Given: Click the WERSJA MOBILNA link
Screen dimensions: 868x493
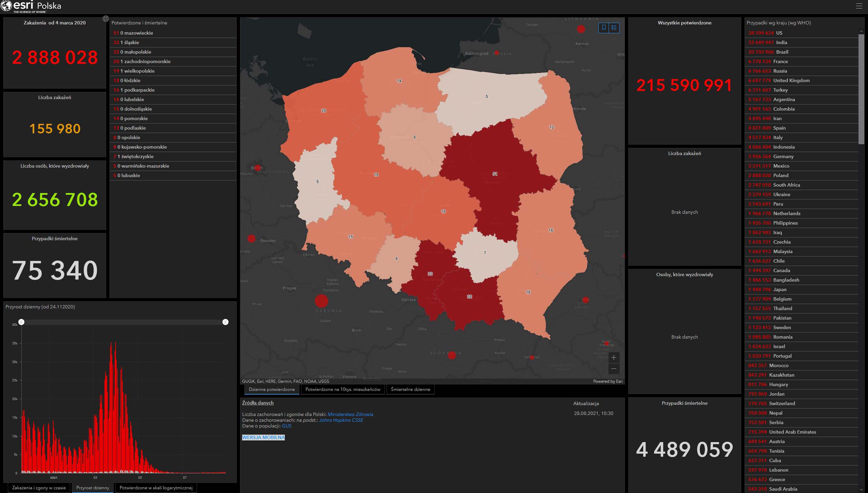Looking at the screenshot, I should point(263,437).
